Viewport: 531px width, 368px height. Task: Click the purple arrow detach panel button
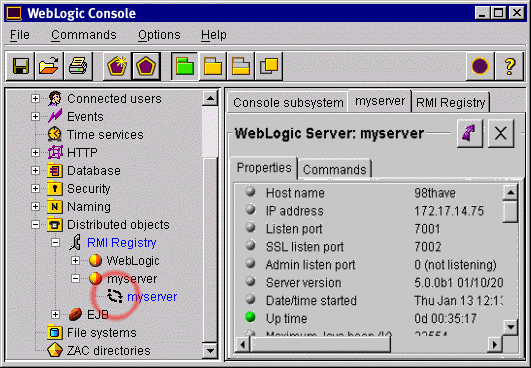(x=469, y=133)
